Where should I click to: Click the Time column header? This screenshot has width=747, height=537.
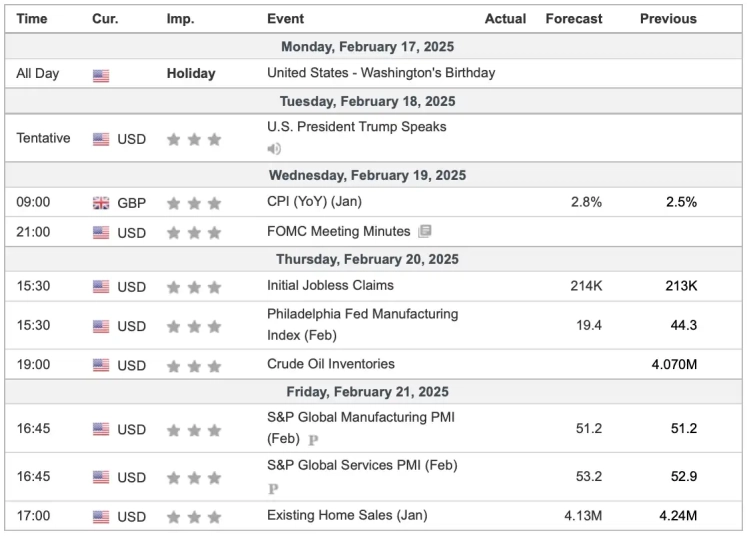[32, 19]
